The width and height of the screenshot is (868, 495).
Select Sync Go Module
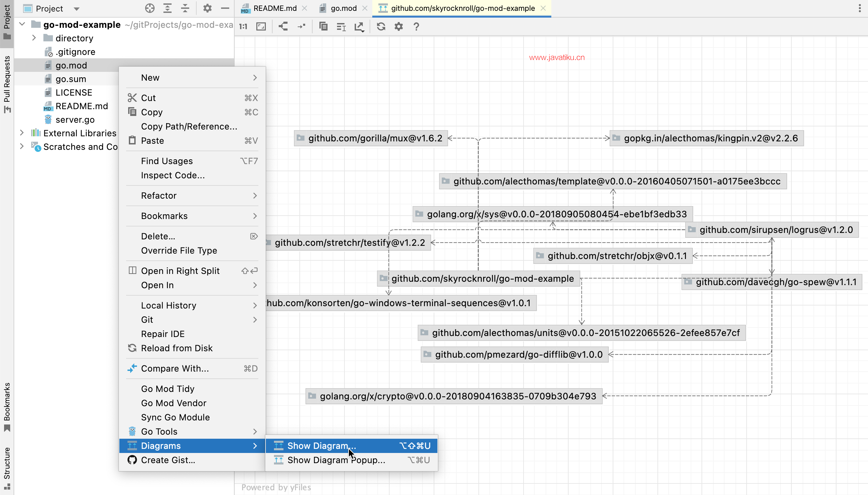(x=192, y=417)
